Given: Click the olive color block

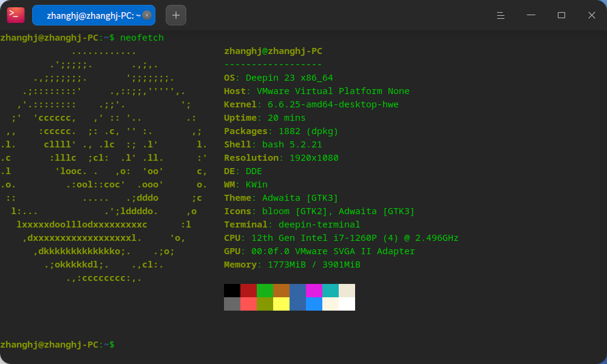Looking at the screenshot, I should 265,304.
